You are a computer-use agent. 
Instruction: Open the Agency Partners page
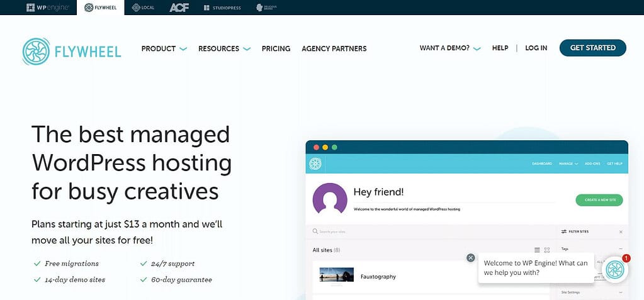point(334,48)
